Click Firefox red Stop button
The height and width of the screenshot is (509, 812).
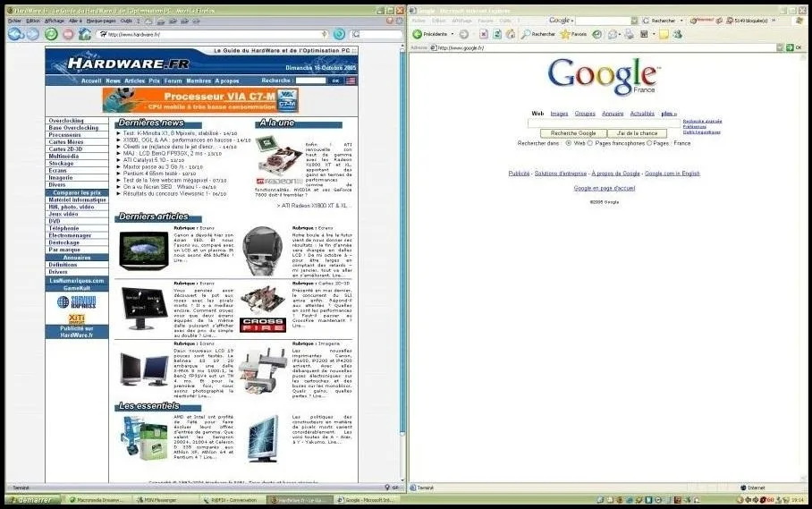[68, 34]
